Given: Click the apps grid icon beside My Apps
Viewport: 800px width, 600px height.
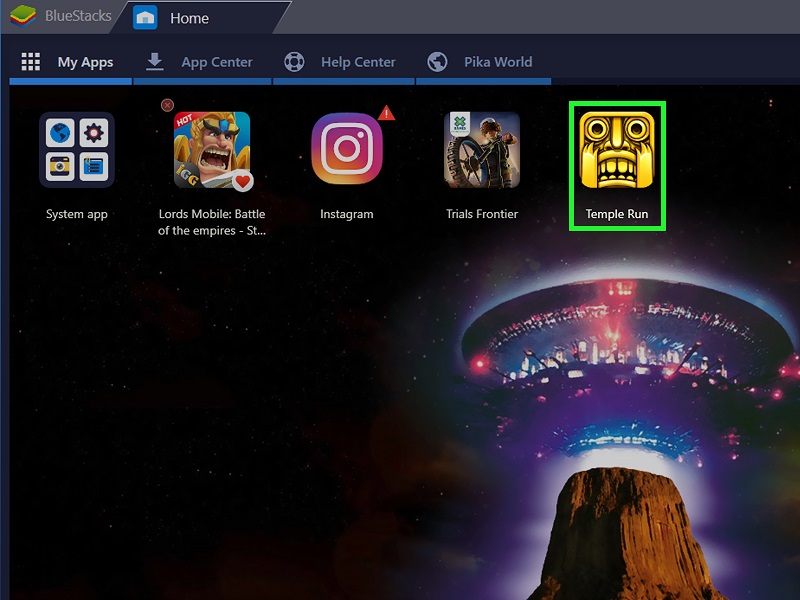Looking at the screenshot, I should click(31, 61).
